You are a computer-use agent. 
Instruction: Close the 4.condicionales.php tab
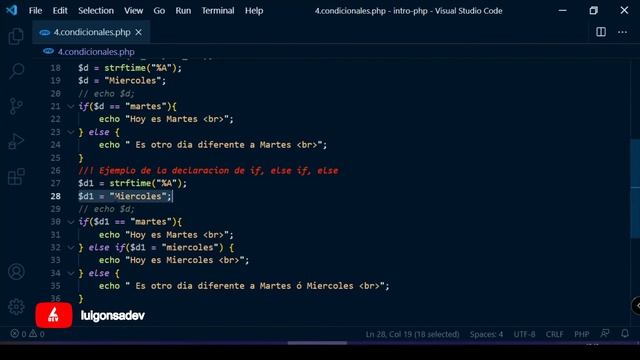[x=139, y=32]
